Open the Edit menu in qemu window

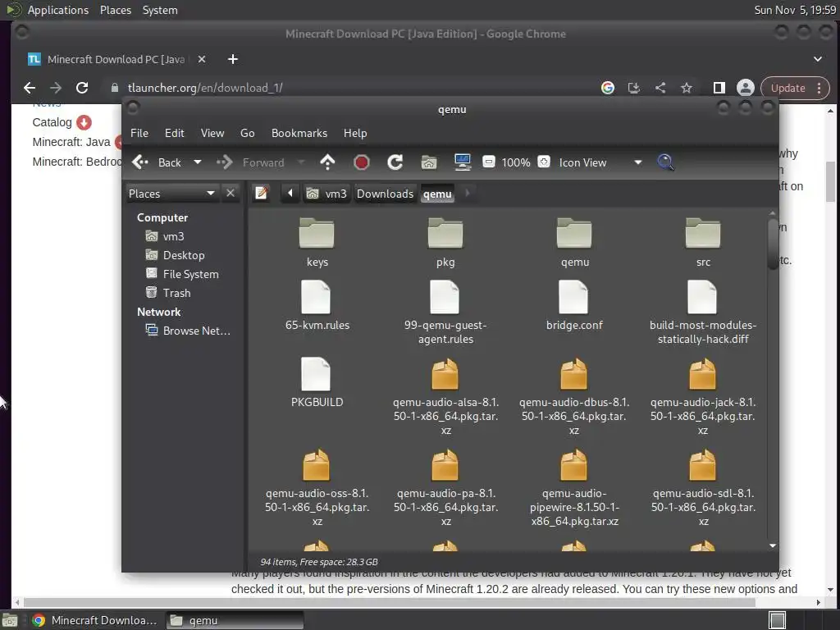tap(174, 133)
